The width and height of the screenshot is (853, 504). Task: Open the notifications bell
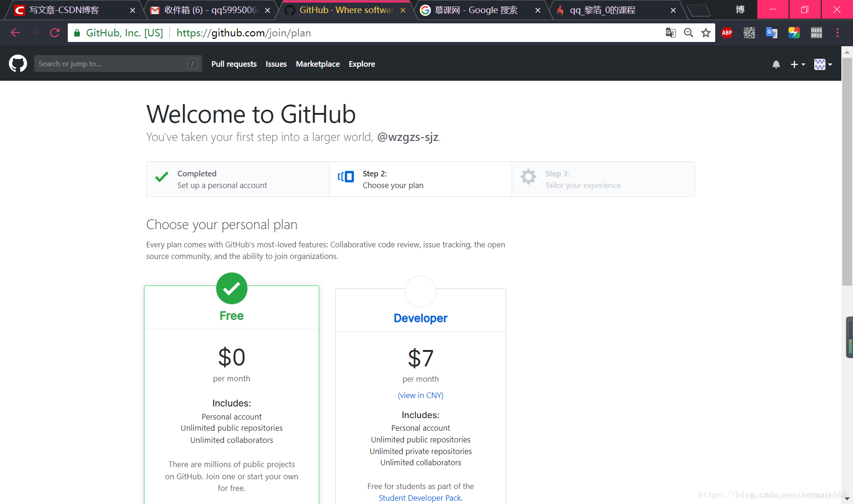pyautogui.click(x=776, y=64)
